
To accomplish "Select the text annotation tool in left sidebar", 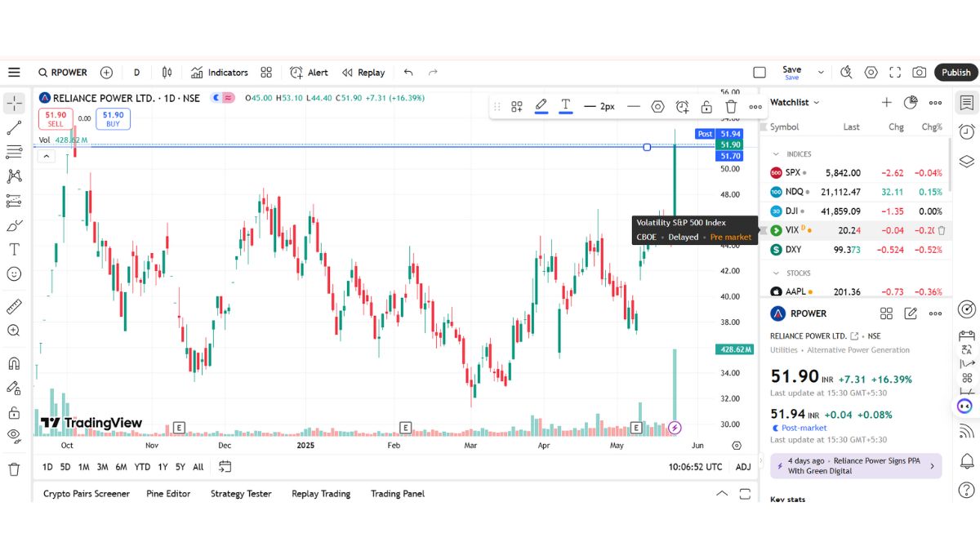I will 14,250.
